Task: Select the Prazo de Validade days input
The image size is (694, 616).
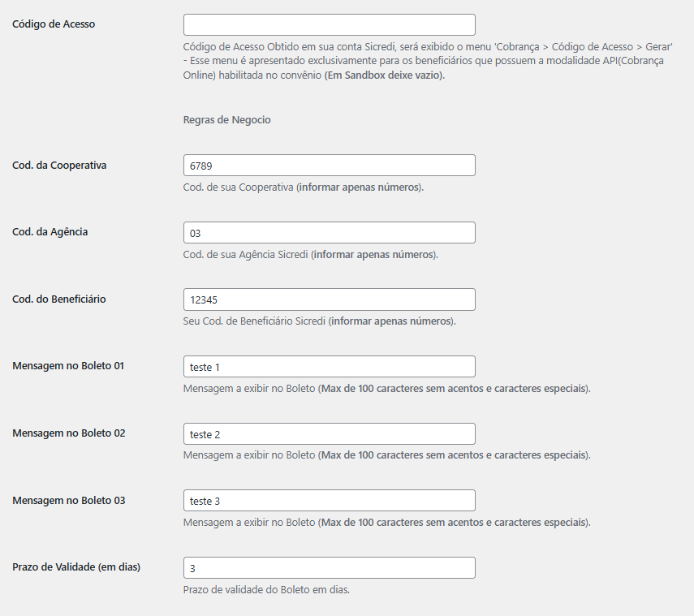Action: (x=329, y=568)
